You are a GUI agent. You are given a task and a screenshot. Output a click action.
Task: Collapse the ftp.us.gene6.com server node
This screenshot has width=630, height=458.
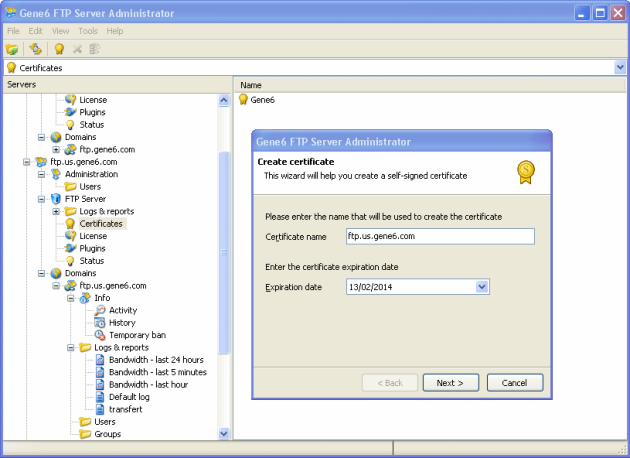click(x=27, y=162)
